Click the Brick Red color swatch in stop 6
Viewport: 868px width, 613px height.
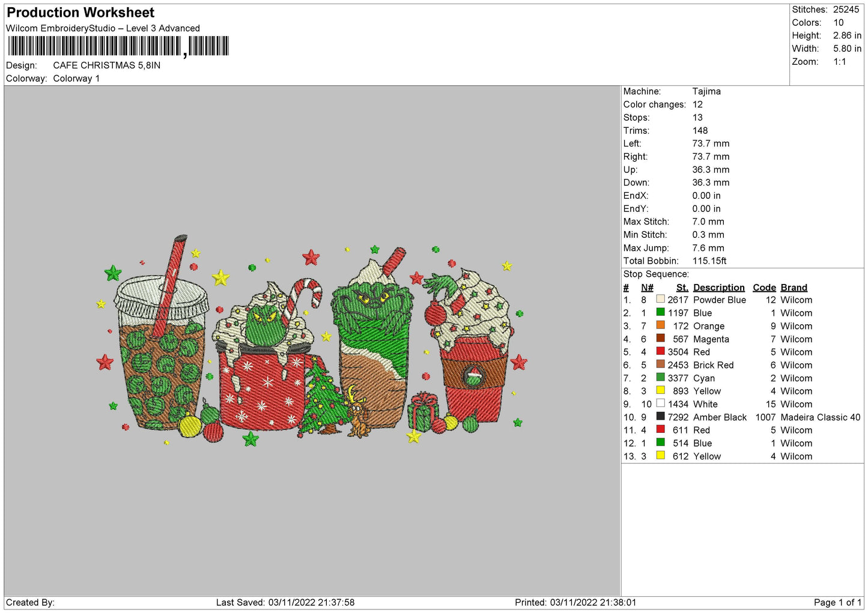pos(661,364)
